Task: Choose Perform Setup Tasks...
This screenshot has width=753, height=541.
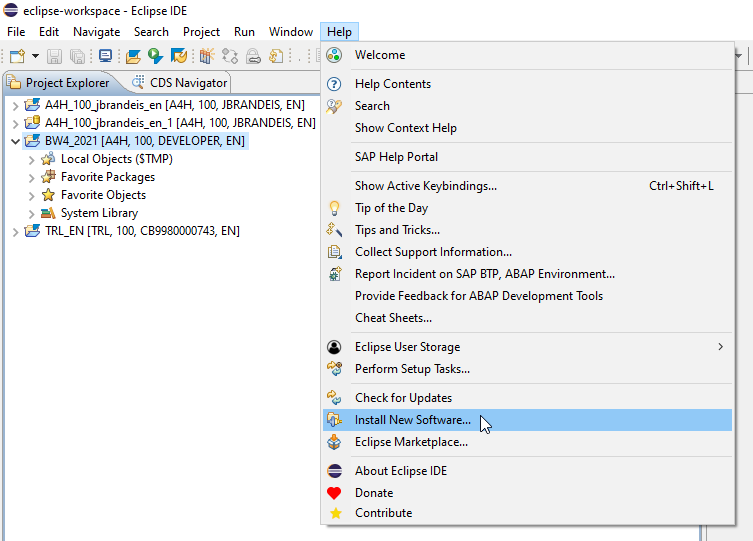Action: [527, 369]
